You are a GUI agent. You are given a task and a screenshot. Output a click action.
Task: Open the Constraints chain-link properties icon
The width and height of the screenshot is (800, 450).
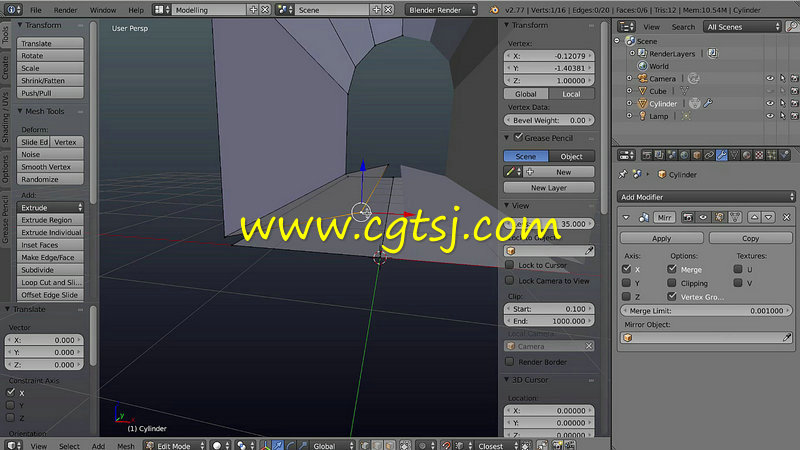click(x=709, y=155)
